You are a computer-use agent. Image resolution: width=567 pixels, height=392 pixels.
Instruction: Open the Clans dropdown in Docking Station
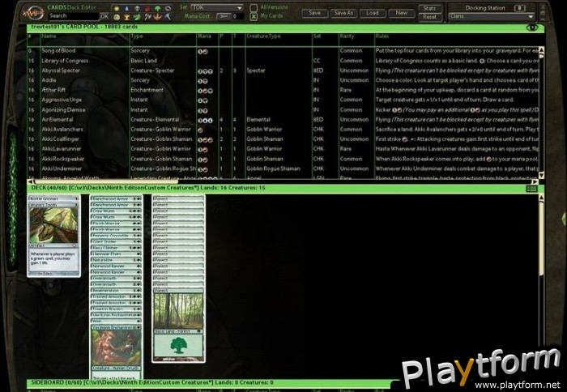[491, 16]
